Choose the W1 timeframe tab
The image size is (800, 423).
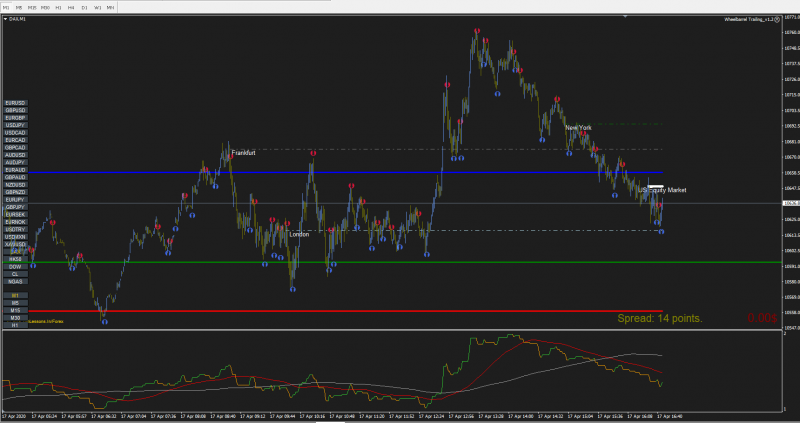(x=97, y=8)
